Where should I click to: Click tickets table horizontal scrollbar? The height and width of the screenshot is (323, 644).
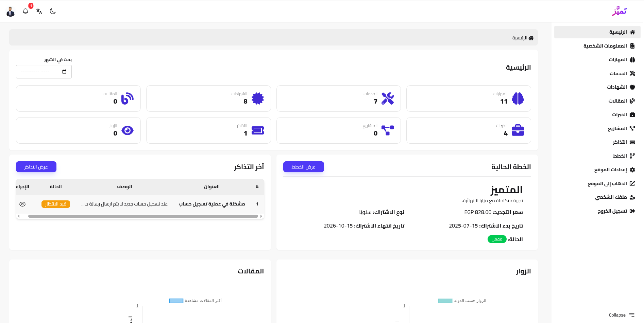tap(143, 216)
